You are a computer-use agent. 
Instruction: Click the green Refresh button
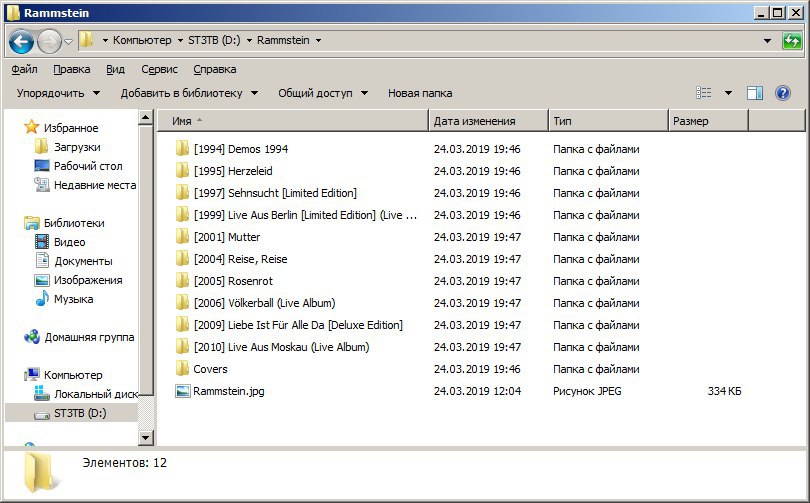(x=791, y=41)
